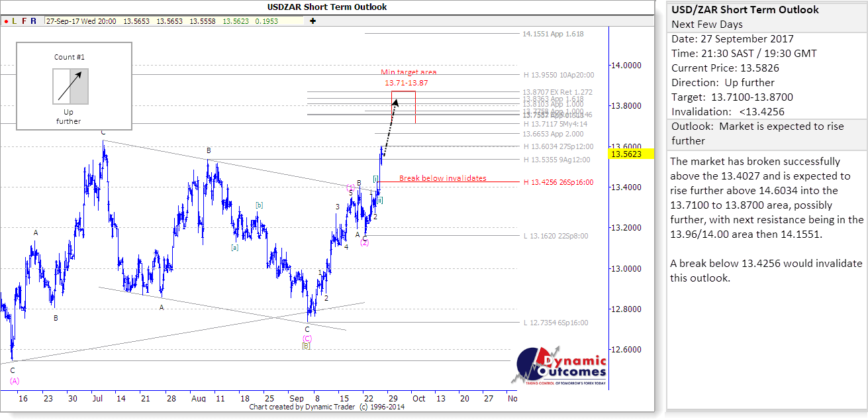
Task: Click the 'Min target area' red label
Action: (409, 72)
